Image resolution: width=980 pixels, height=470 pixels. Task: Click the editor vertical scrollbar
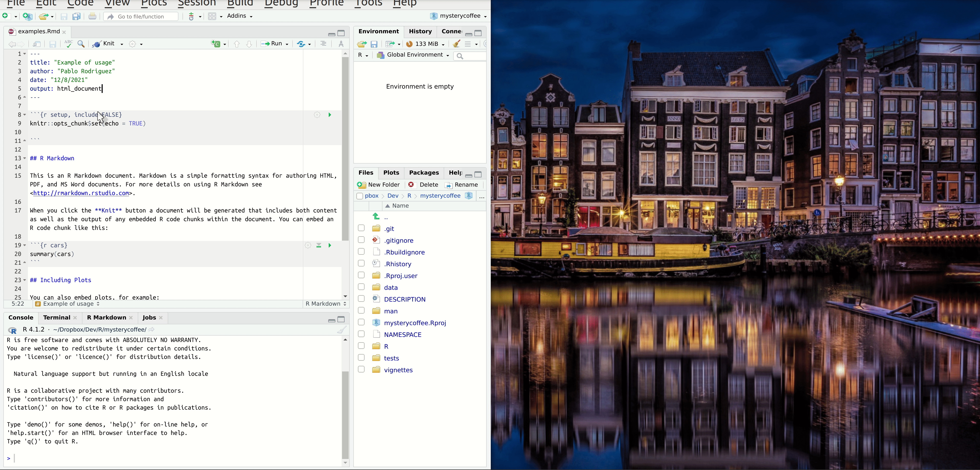click(345, 148)
